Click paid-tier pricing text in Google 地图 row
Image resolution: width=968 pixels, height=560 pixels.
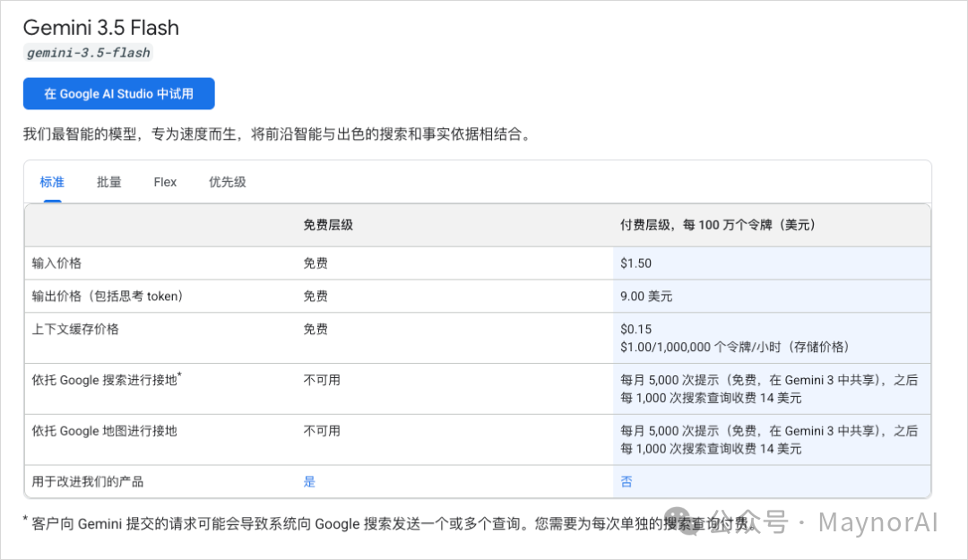[x=769, y=440]
